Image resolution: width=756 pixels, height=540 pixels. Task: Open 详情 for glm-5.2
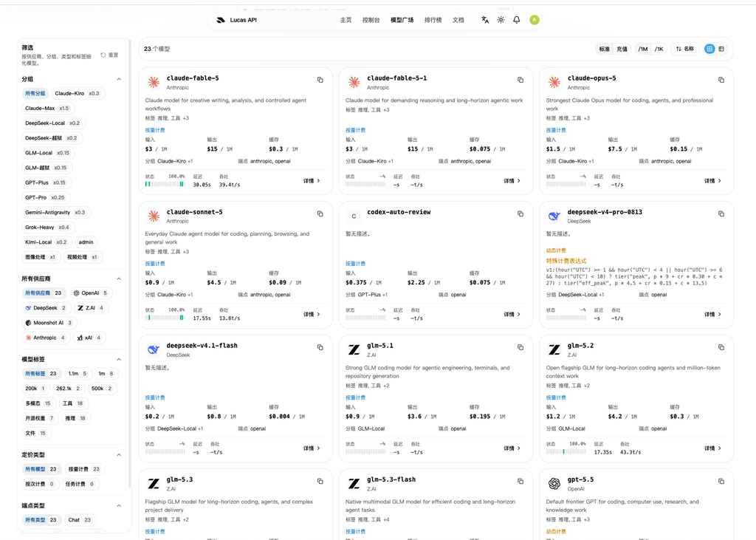[x=712, y=448]
